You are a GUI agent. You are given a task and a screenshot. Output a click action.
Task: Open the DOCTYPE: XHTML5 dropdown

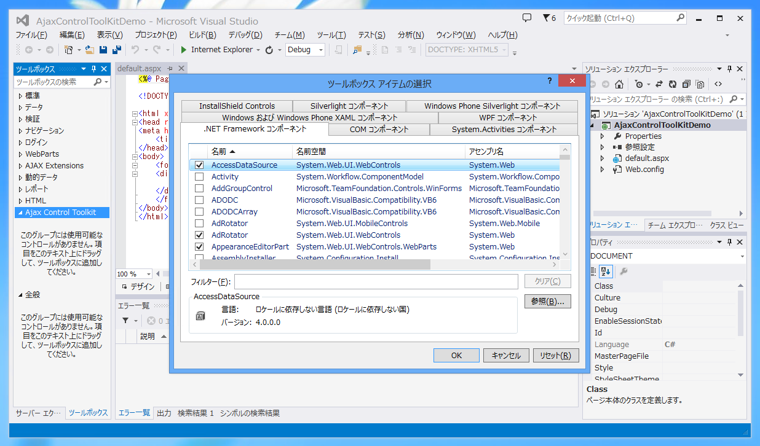click(466, 49)
